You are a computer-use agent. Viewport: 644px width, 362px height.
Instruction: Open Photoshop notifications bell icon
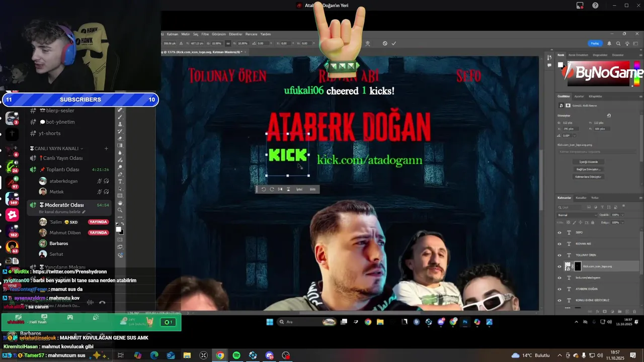(x=609, y=44)
